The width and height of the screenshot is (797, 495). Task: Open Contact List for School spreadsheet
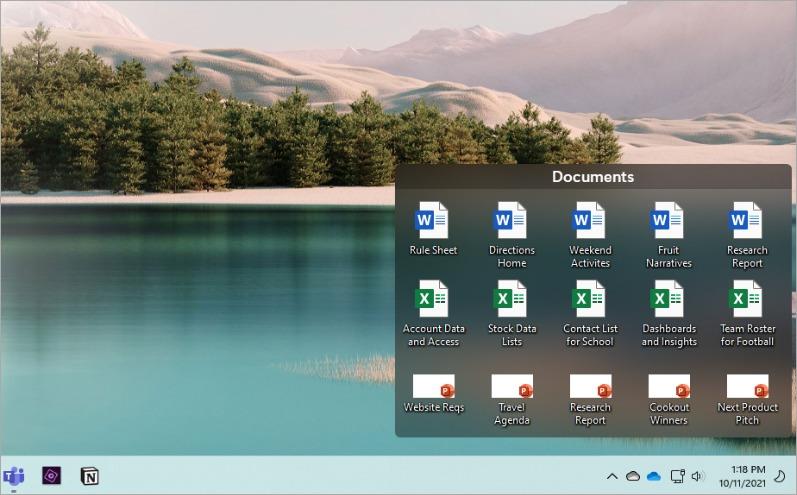pos(590,314)
